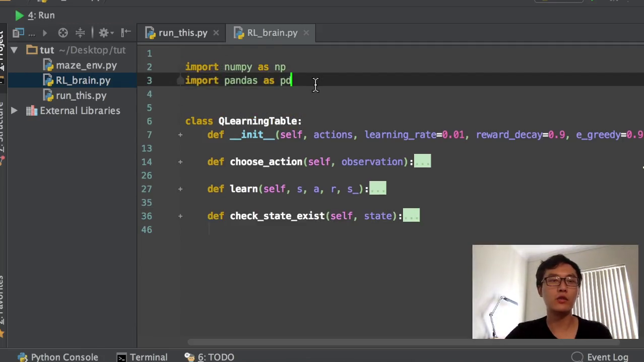Select maze_env.py in project tree

pos(86,65)
